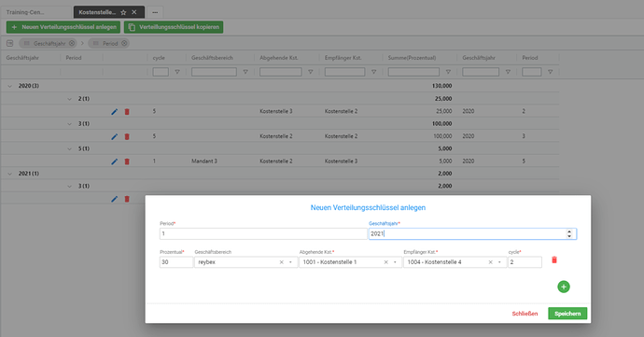
Task: Collapse the 3 (1) group under 2020
Action: [69, 124]
